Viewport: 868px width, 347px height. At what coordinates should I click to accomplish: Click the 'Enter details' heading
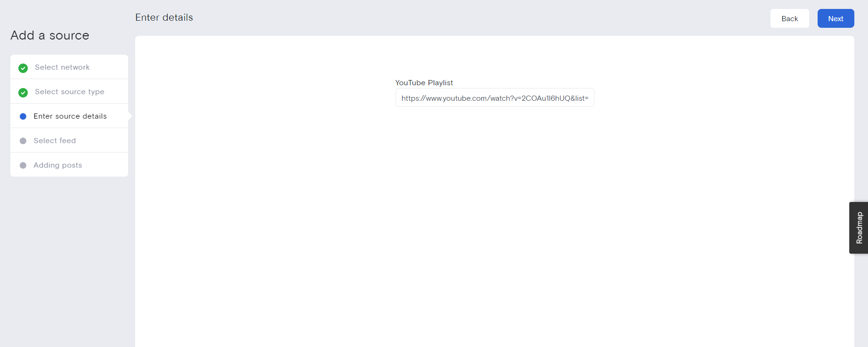tap(164, 17)
